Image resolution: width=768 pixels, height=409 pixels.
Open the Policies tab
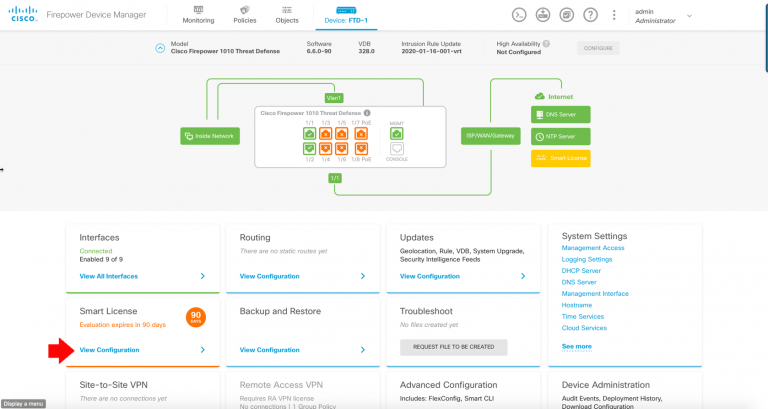(245, 15)
